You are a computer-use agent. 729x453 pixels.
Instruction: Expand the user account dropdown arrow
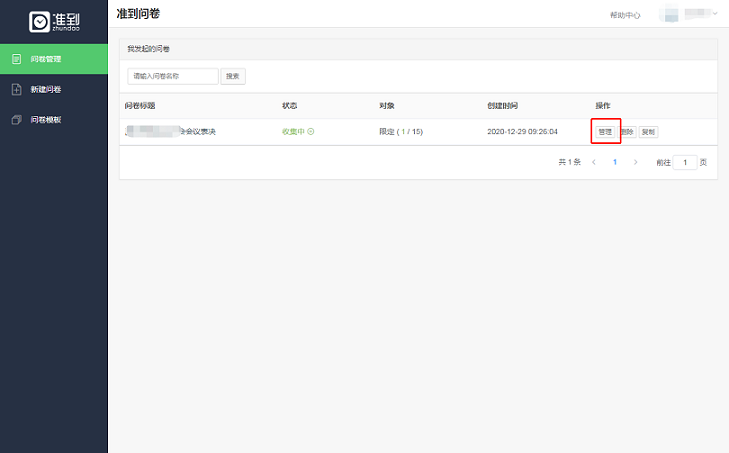pyautogui.click(x=715, y=13)
